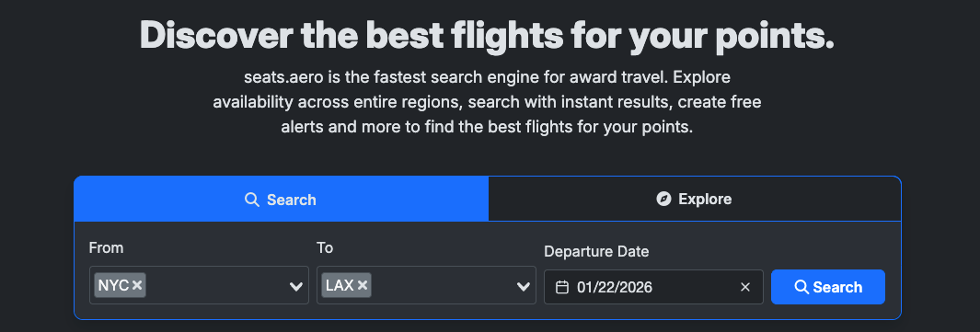Select the NYC origin chip
Image resolution: width=980 pixels, height=332 pixels.
coord(112,285)
